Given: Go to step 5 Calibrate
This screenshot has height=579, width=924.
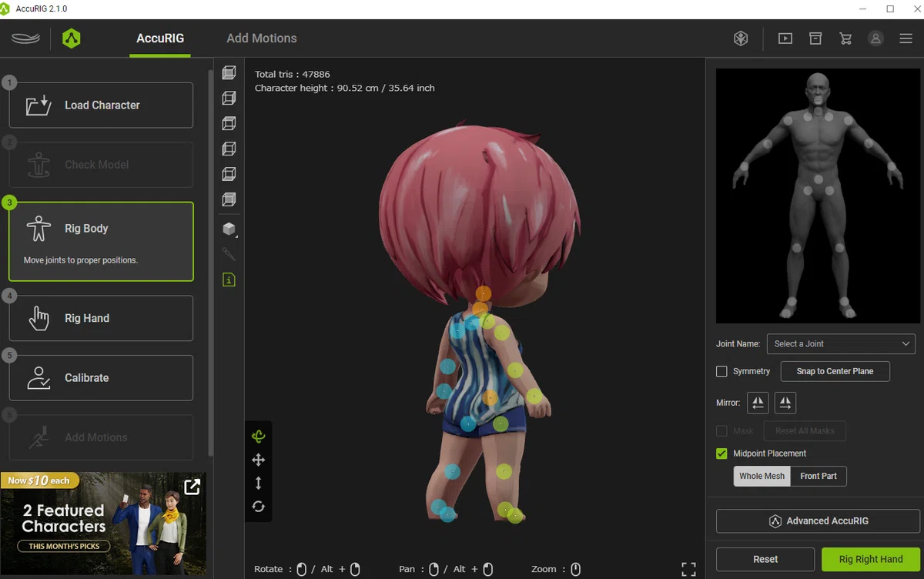Looking at the screenshot, I should (101, 377).
